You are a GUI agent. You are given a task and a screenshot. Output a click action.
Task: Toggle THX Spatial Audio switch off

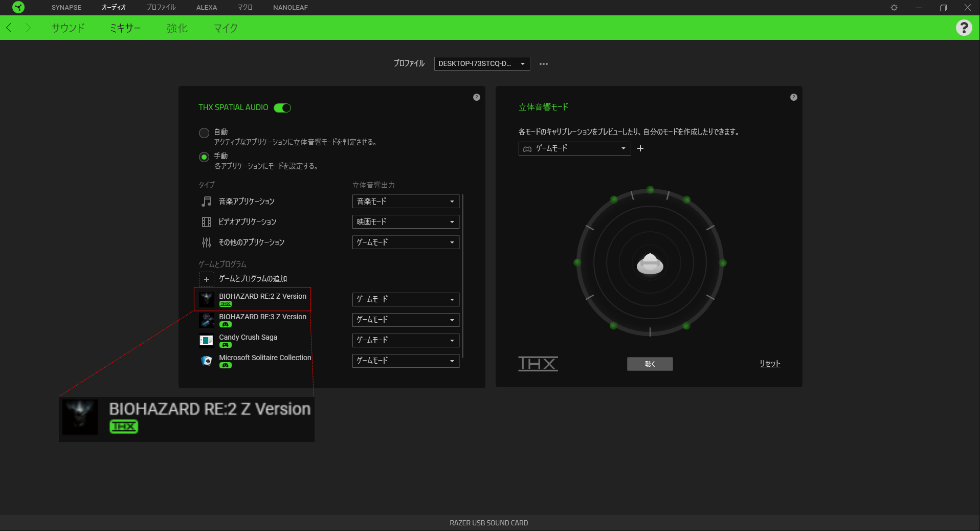282,107
